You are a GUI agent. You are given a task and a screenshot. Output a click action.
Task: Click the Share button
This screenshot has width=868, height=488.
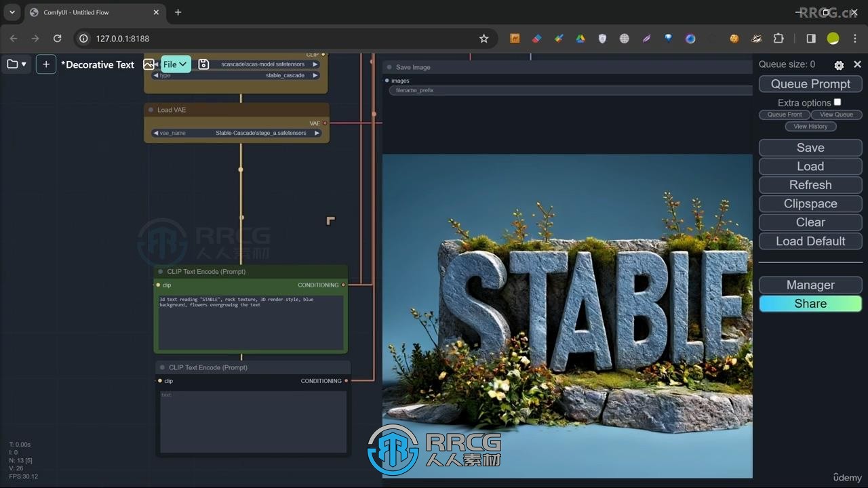(x=810, y=304)
